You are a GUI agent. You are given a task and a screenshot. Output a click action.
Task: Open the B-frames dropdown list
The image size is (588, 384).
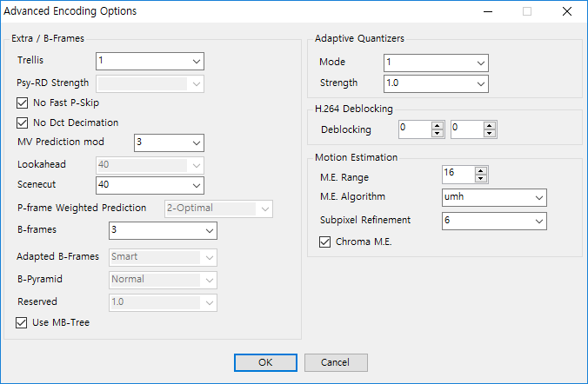(164, 231)
